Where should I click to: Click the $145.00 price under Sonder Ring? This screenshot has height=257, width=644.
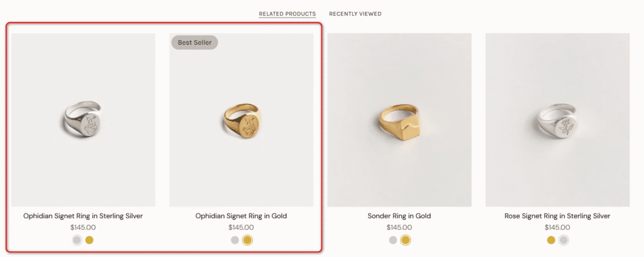coord(399,227)
